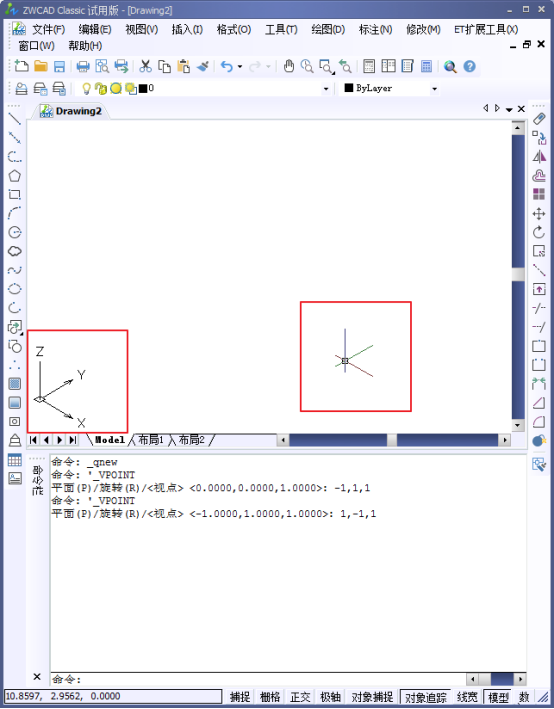Click the Save icon in toolbar
The width and height of the screenshot is (554, 709).
pyautogui.click(x=59, y=66)
